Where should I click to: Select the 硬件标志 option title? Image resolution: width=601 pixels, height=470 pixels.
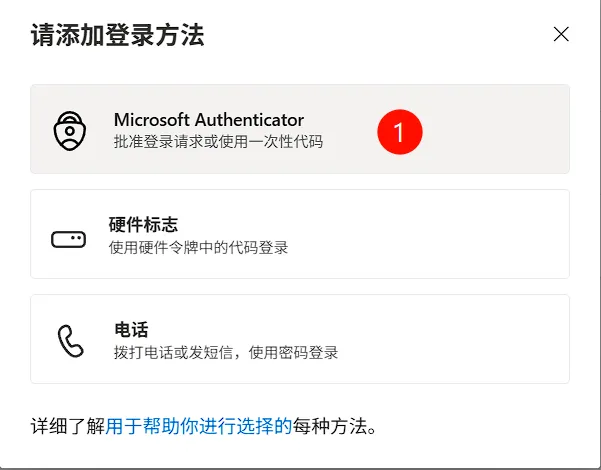143,225
